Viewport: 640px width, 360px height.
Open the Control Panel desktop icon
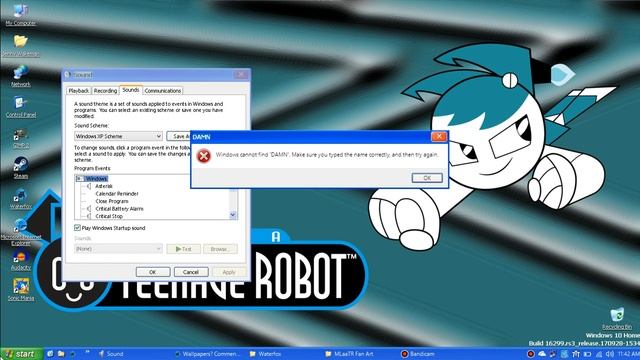coord(20,107)
